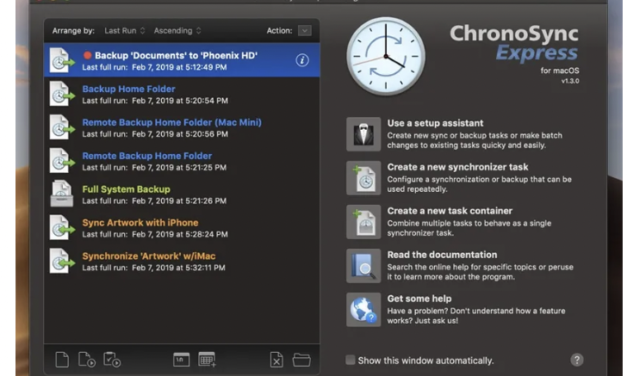The width and height of the screenshot is (627, 376).
Task: Click 'Create a new task container'
Action: pyautogui.click(x=449, y=211)
